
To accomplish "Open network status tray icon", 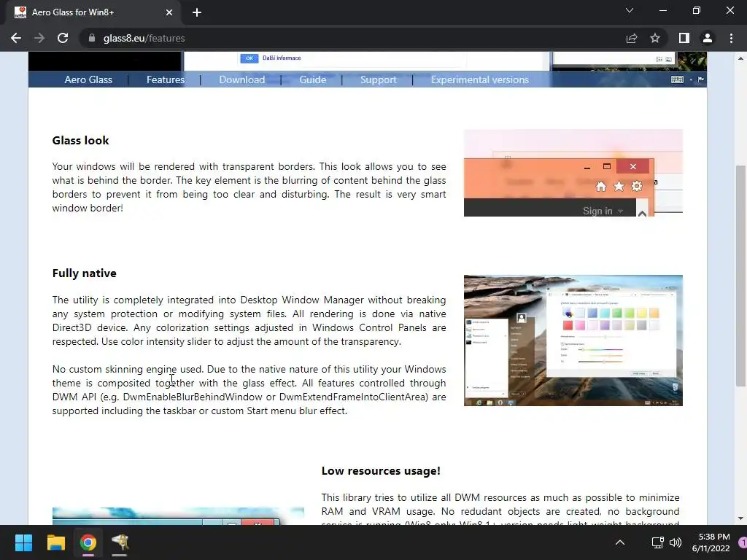I will 657,542.
